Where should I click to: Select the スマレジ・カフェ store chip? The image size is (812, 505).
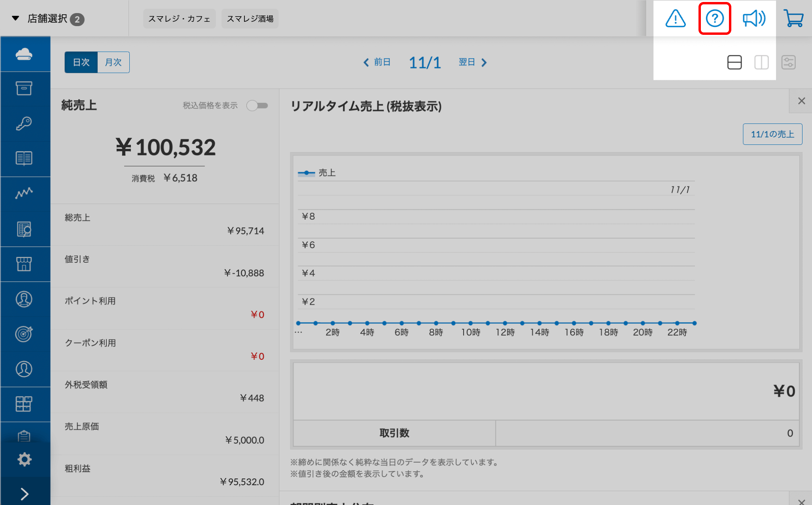click(179, 19)
